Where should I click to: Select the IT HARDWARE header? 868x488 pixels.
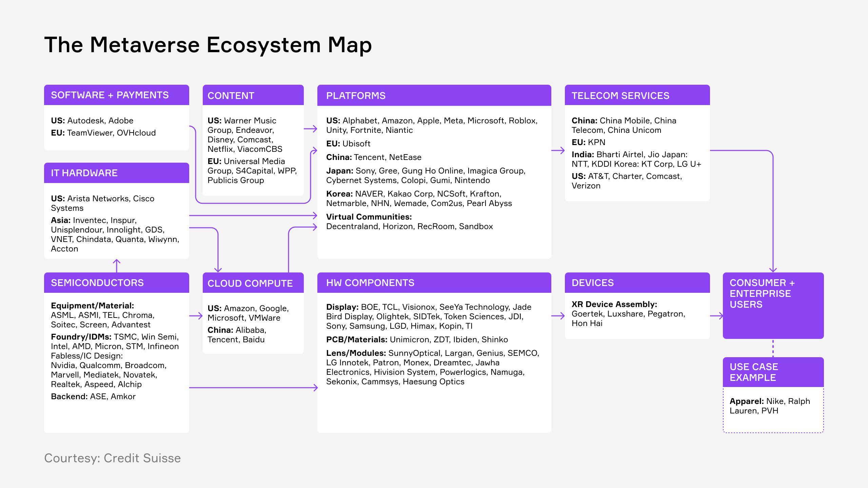[x=117, y=173]
